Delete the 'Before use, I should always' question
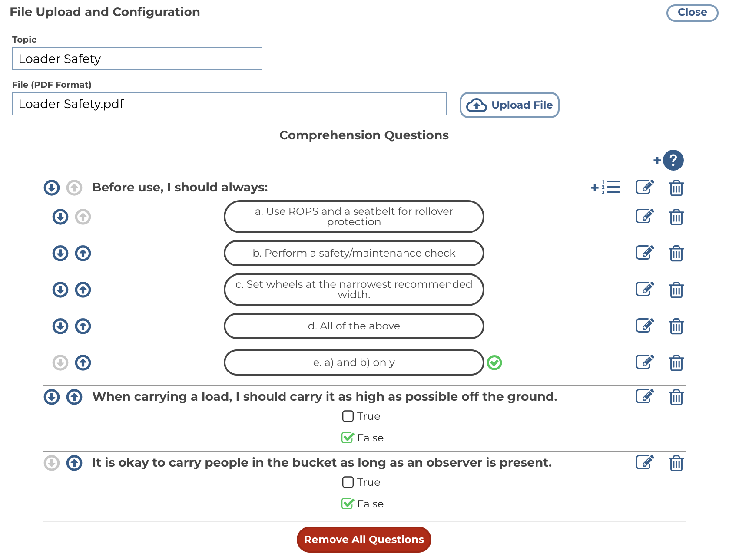 tap(676, 188)
